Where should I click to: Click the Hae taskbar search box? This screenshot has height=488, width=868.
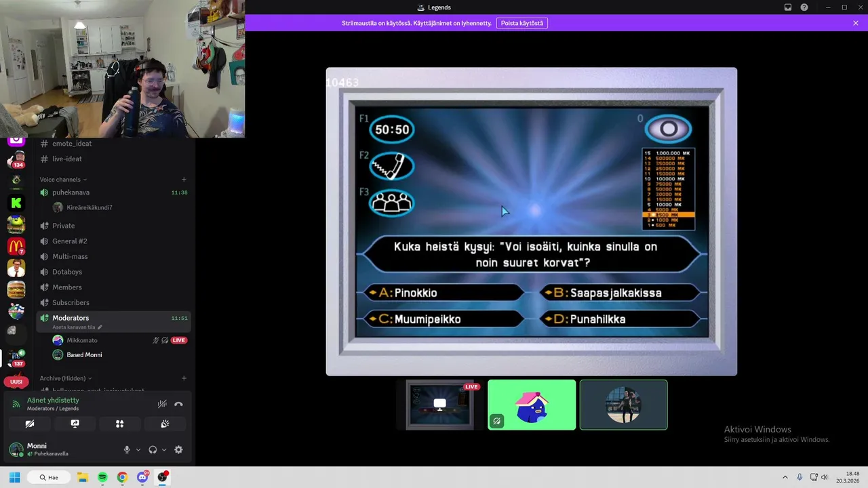point(49,477)
